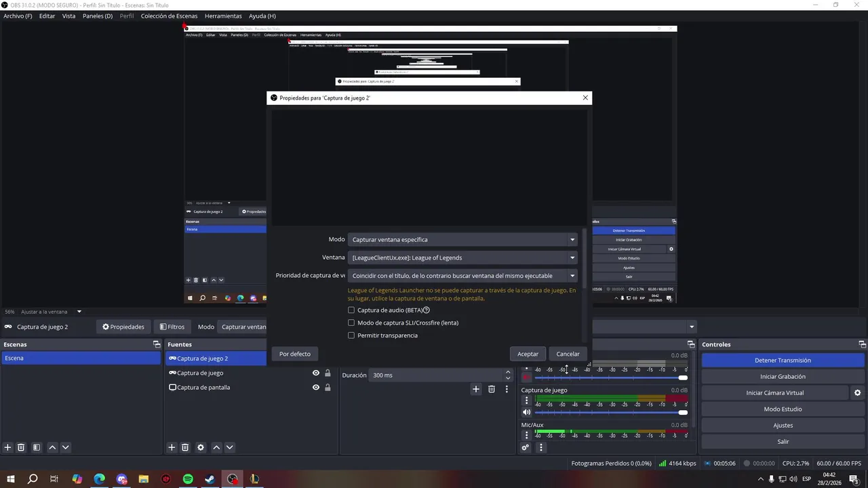Move the scene down using the Escenas down arrow
868x488 pixels.
(66, 447)
